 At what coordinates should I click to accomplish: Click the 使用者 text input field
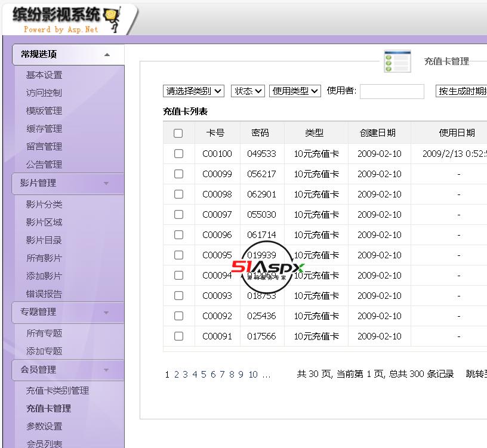392,91
